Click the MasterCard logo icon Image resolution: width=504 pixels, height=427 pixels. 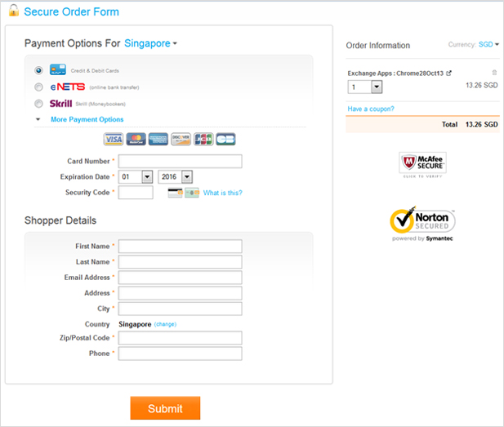tap(136, 139)
